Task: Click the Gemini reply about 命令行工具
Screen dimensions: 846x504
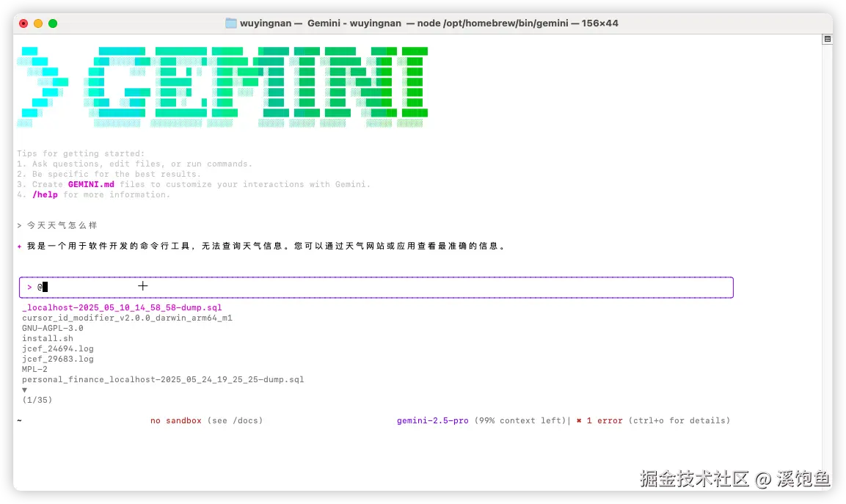Action: point(266,246)
